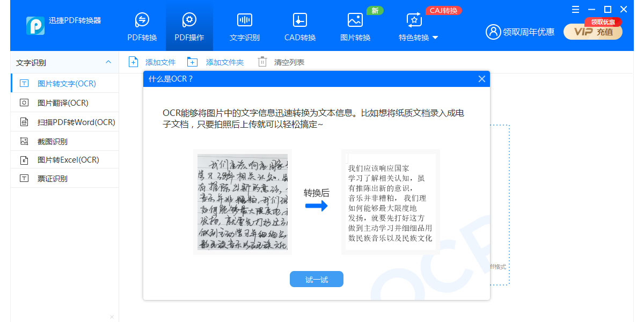644x322 pixels.
Task: Click the converted text result thumbnail
Action: [390, 202]
